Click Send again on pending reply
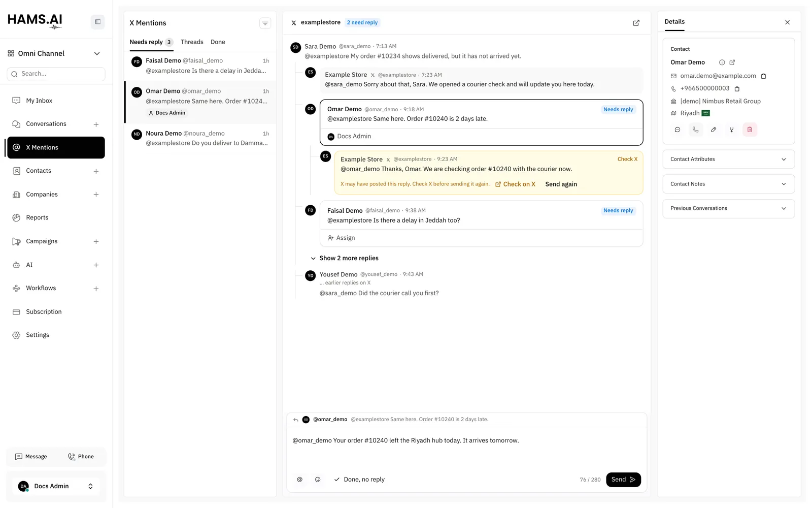 561,184
